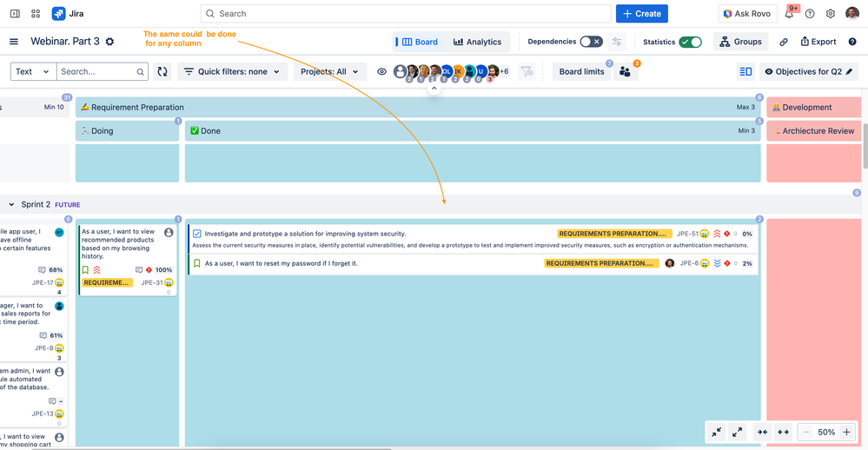Click the Development column header
The image size is (868, 450).
[x=813, y=108]
